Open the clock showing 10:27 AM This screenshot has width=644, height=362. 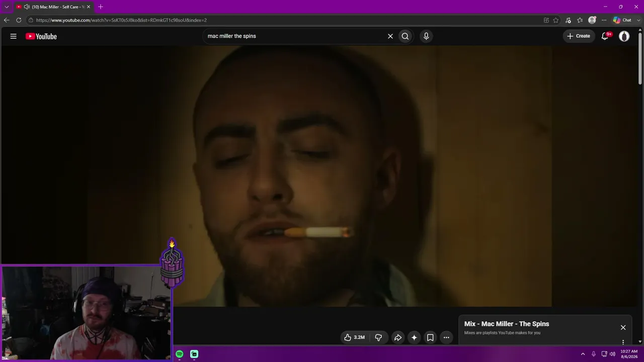pyautogui.click(x=629, y=354)
